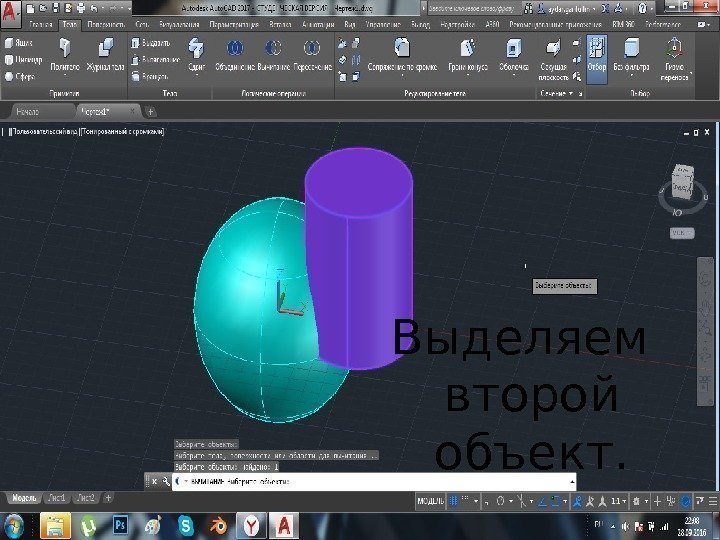Screen dimensions: 720x540
Task: Expand the Сдвиг tool dropdown arrow
Action: (197, 75)
